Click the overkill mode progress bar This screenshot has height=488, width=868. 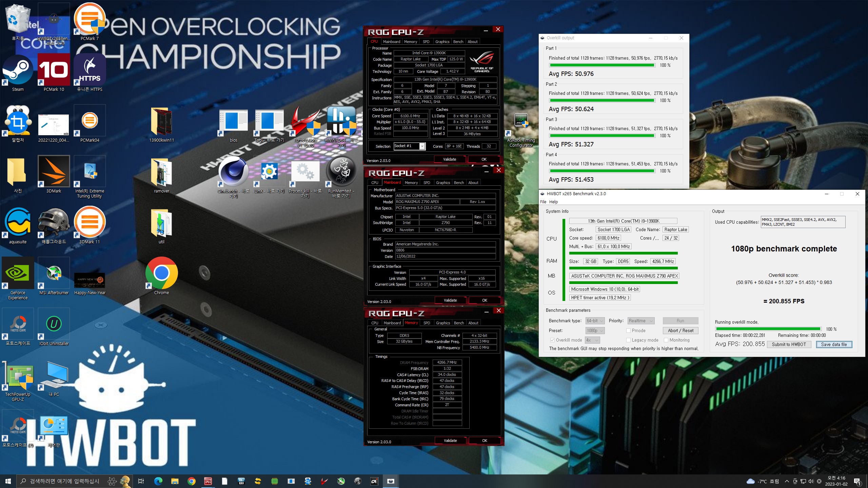(768, 329)
